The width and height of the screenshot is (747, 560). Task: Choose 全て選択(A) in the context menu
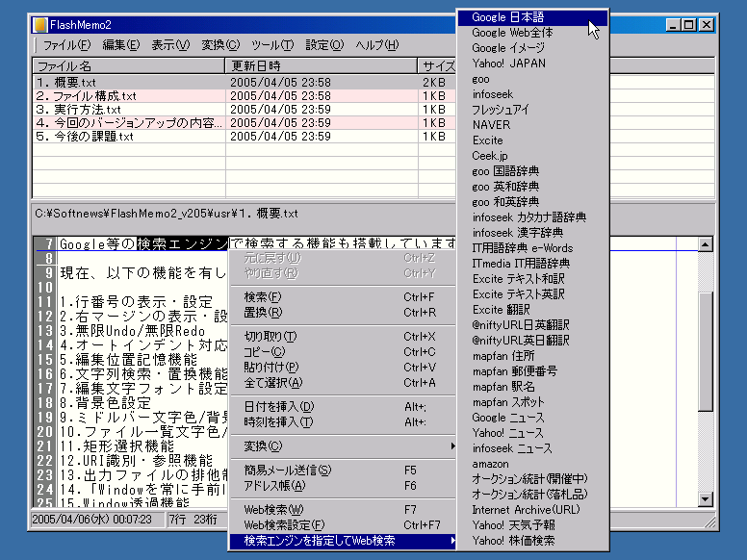(x=342, y=382)
